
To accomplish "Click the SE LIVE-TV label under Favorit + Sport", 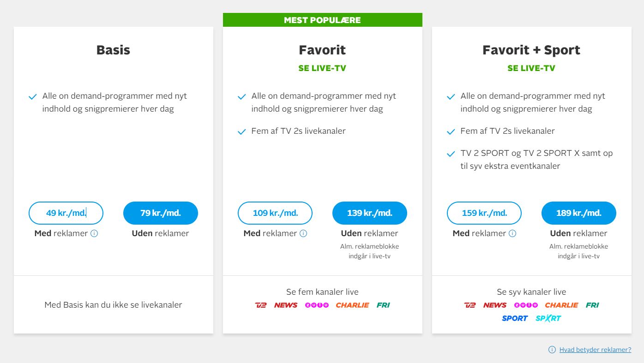I will tap(531, 68).
